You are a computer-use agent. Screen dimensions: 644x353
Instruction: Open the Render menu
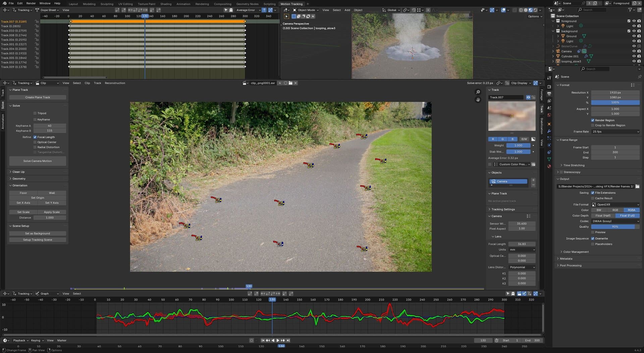point(31,3)
